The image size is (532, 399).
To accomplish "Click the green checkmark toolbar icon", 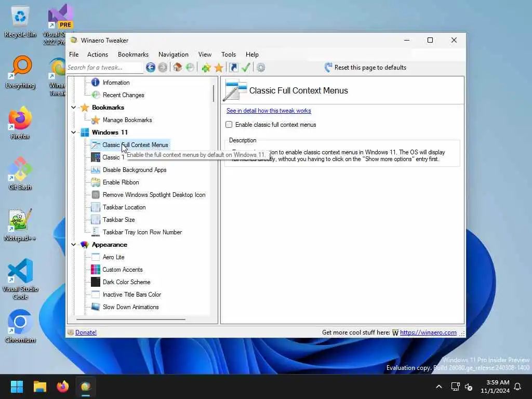I will point(246,68).
